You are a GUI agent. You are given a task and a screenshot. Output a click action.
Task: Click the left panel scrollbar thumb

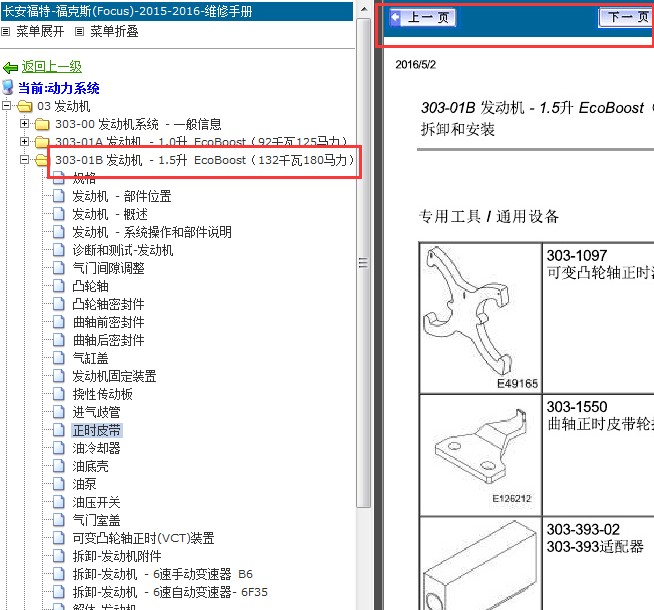[364, 263]
